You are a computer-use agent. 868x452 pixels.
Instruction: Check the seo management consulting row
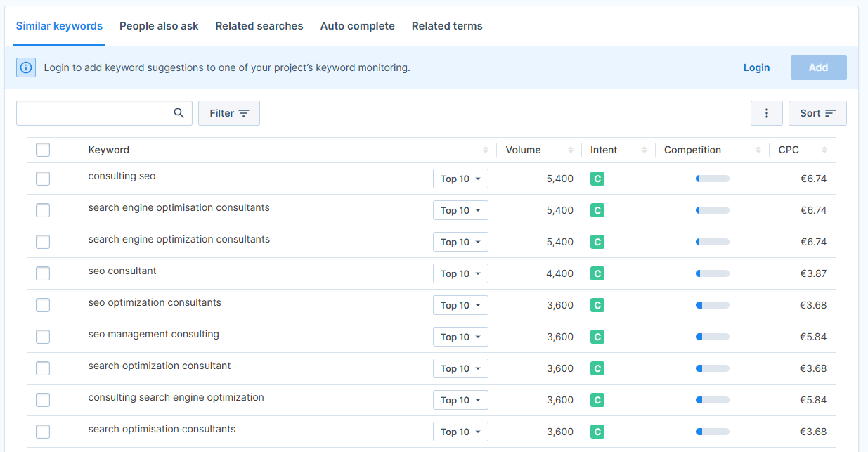43,337
